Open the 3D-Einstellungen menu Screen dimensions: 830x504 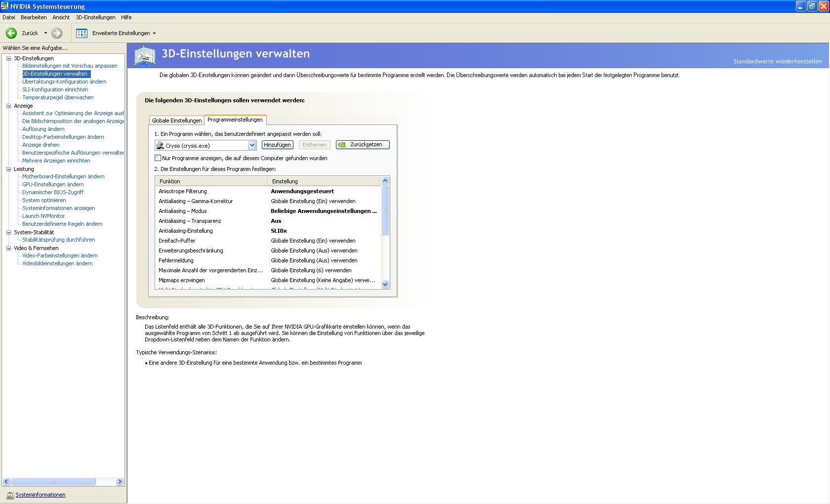coord(95,17)
